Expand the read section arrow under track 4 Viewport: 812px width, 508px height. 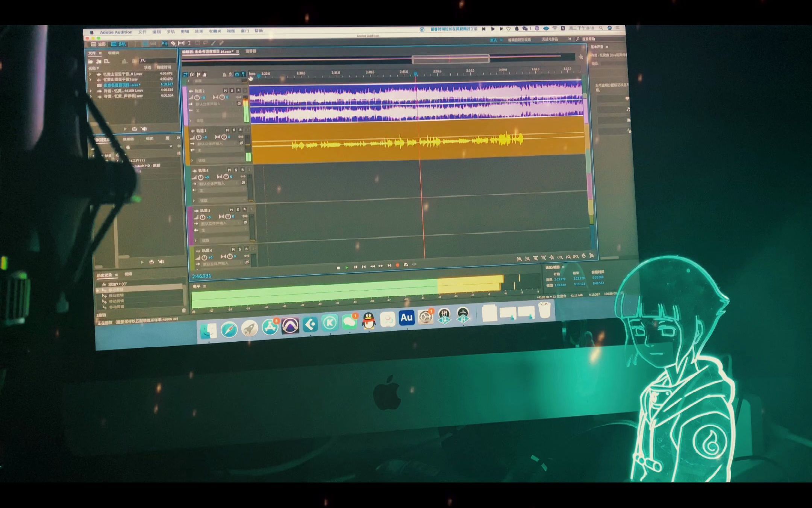click(x=194, y=200)
